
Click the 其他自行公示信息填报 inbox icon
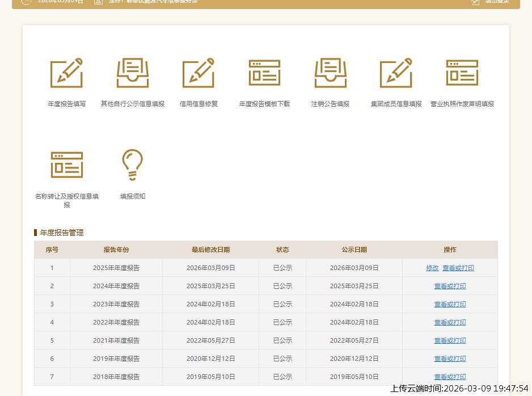(133, 73)
